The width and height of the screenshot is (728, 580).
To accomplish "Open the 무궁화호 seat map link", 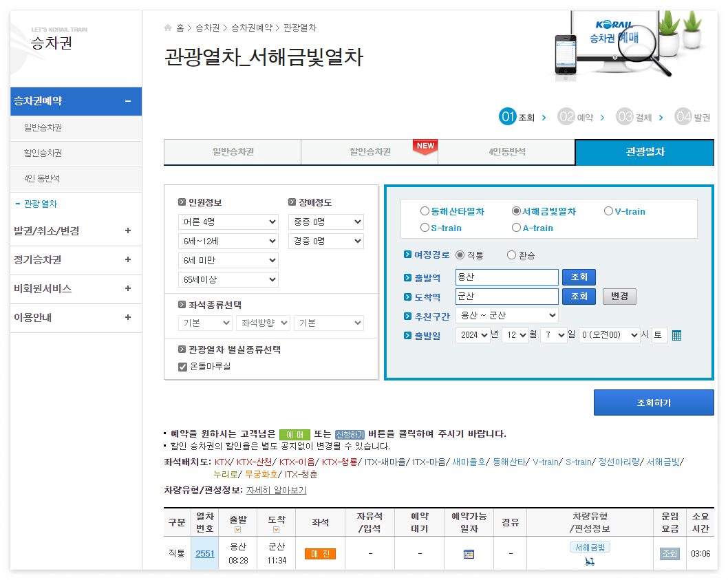I will point(261,475).
